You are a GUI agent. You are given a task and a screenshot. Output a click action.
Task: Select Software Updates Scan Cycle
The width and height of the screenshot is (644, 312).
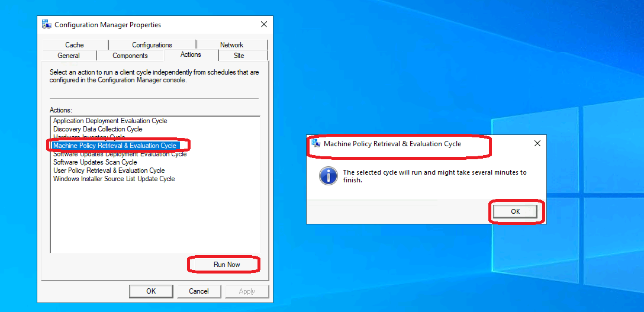(95, 162)
